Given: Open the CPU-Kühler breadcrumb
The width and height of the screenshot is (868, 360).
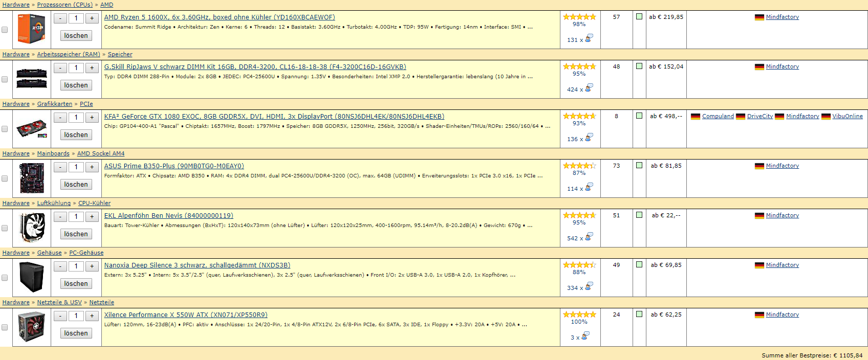Looking at the screenshot, I should pos(94,203).
